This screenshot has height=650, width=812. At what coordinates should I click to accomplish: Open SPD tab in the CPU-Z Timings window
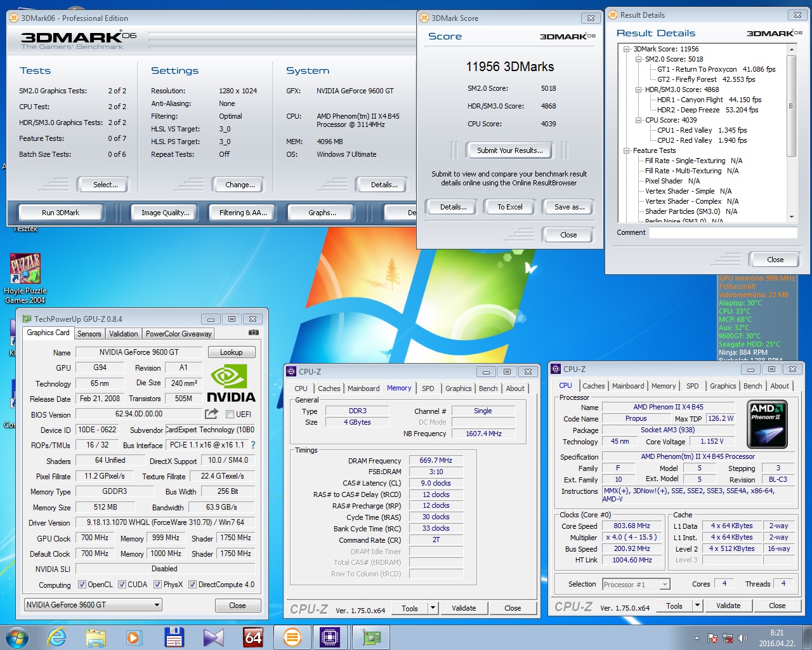pyautogui.click(x=428, y=388)
